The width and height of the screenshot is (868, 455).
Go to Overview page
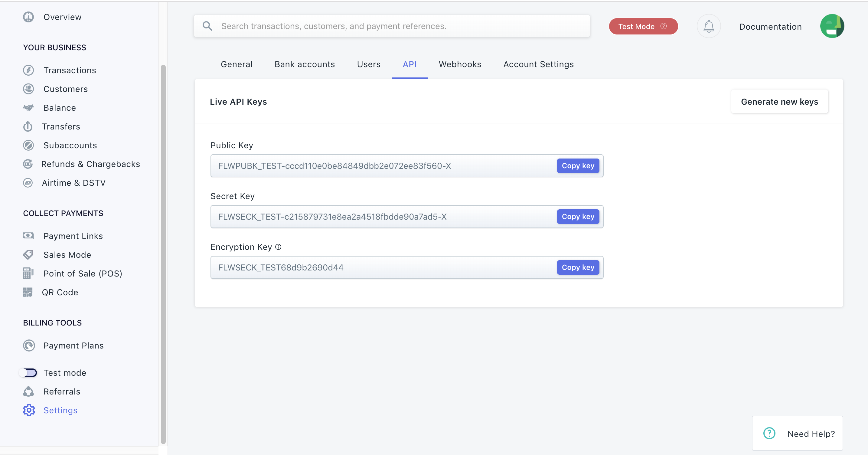pyautogui.click(x=62, y=17)
